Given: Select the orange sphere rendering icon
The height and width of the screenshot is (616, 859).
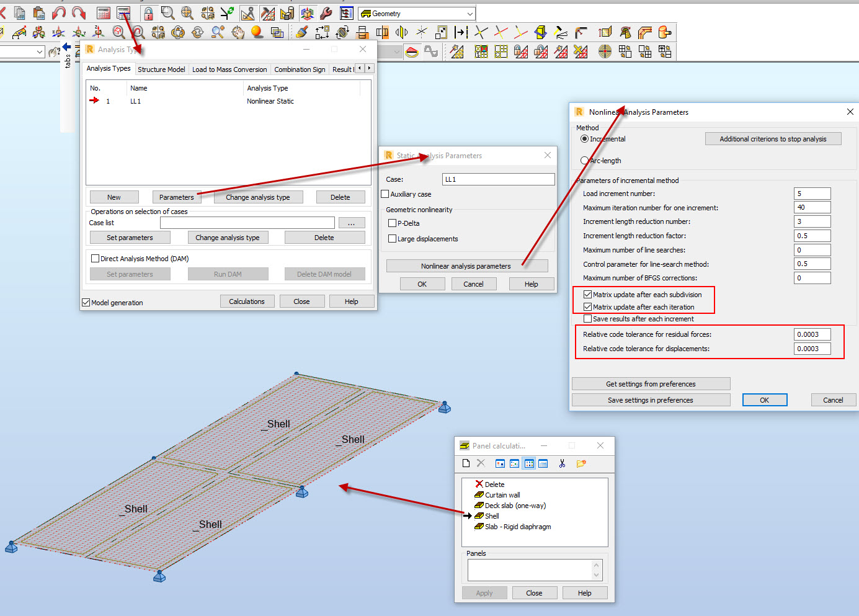Looking at the screenshot, I should [257, 32].
